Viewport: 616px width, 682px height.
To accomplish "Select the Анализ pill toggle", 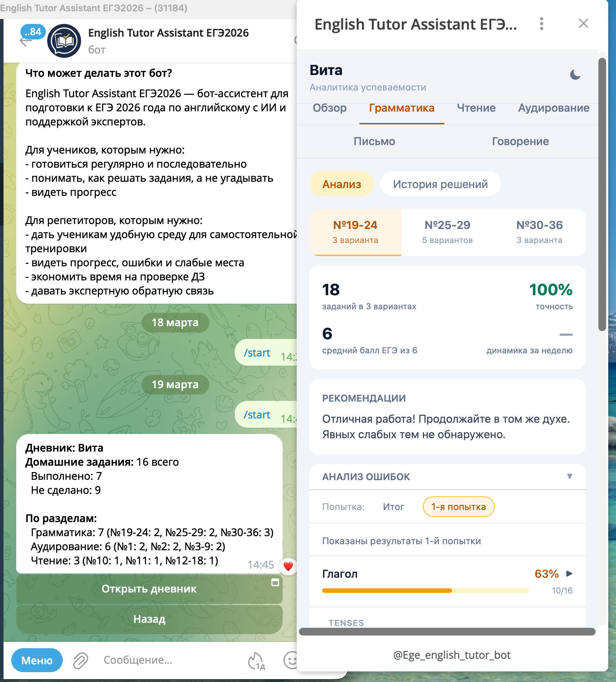I will 341,184.
